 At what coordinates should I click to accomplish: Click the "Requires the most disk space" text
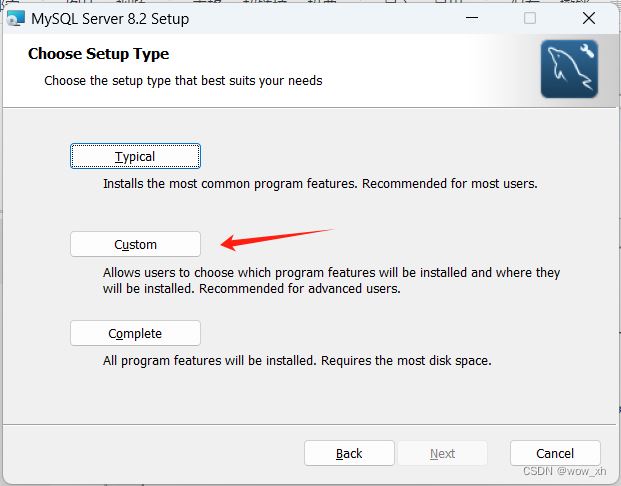(x=406, y=361)
